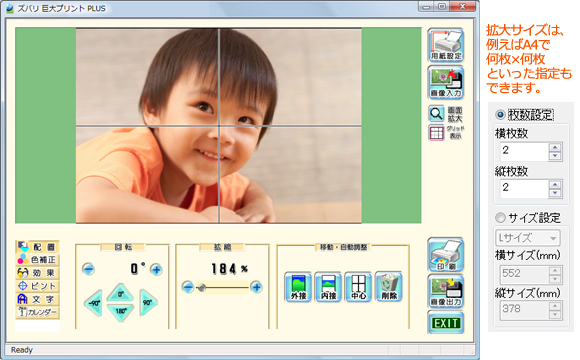Switch to the 色補正 menu item
The image size is (580, 360).
click(37, 260)
